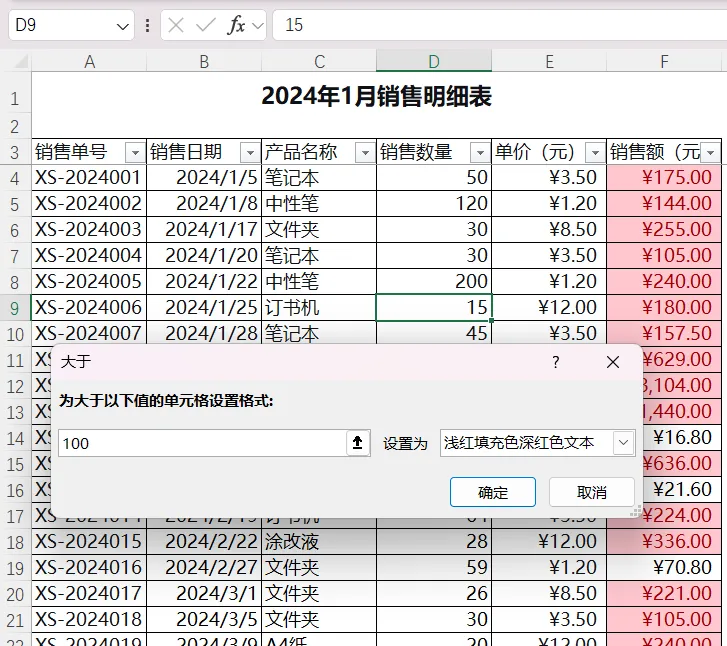Confirm entry with the checkmark icon
The height and width of the screenshot is (646, 727).
(206, 25)
